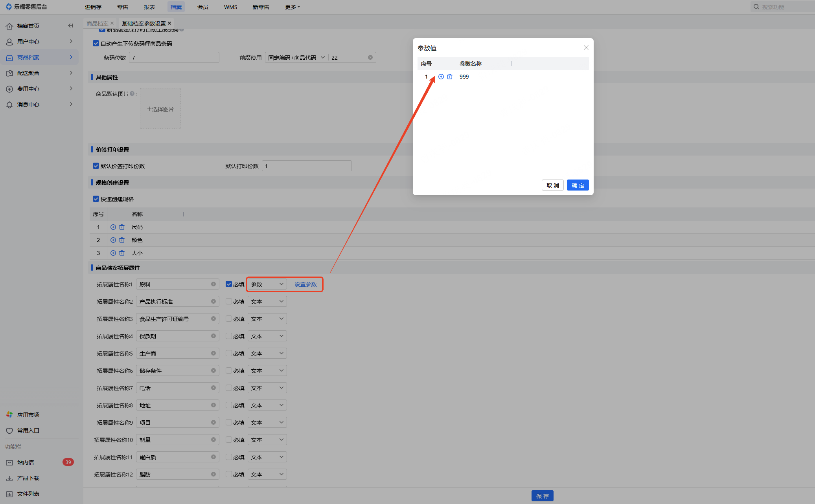Click the add-row icon beside parameter 999
815x504 pixels.
pyautogui.click(x=441, y=77)
